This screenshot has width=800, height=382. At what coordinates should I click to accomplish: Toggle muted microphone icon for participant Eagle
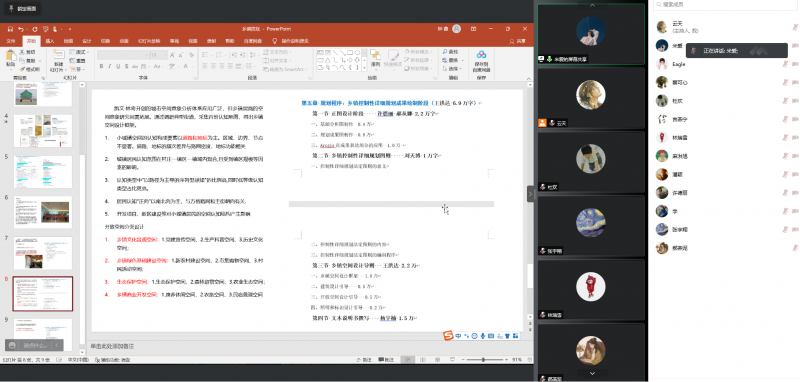click(x=785, y=64)
